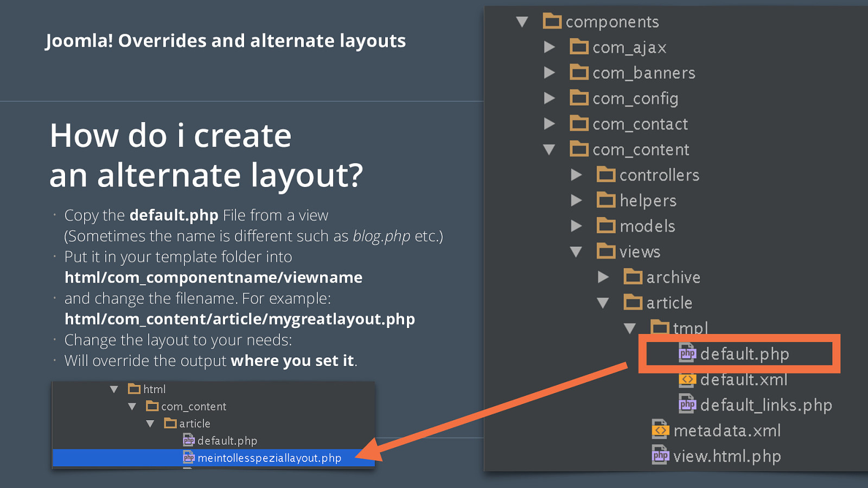868x488 pixels.
Task: Click the tmpl folder icon
Action: 660,326
